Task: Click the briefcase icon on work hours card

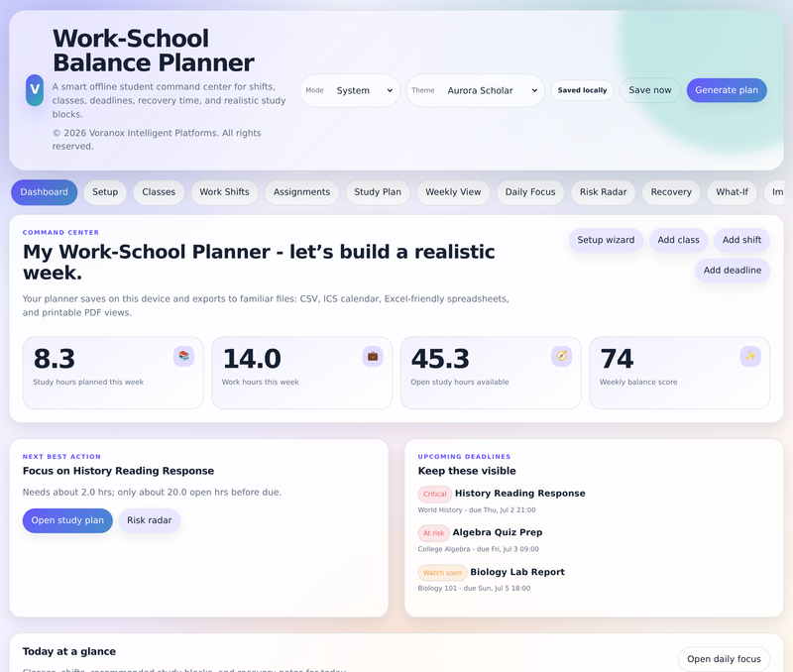Action: (373, 356)
